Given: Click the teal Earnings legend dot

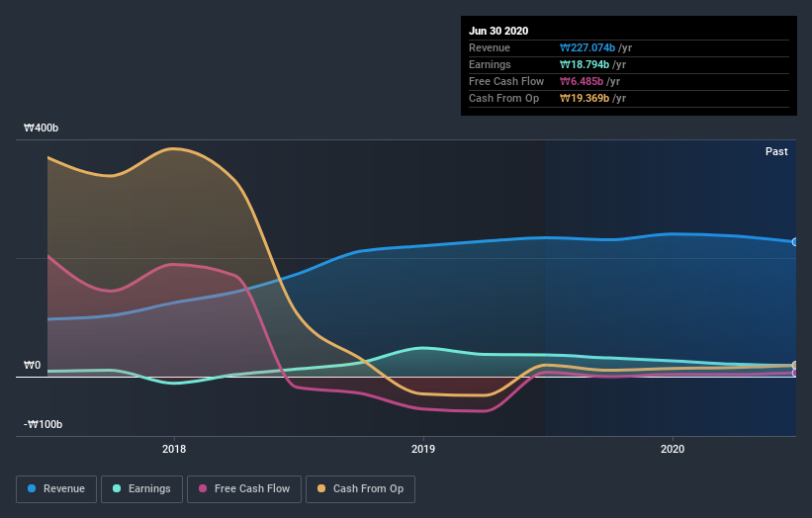Looking at the screenshot, I should pyautogui.click(x=117, y=488).
